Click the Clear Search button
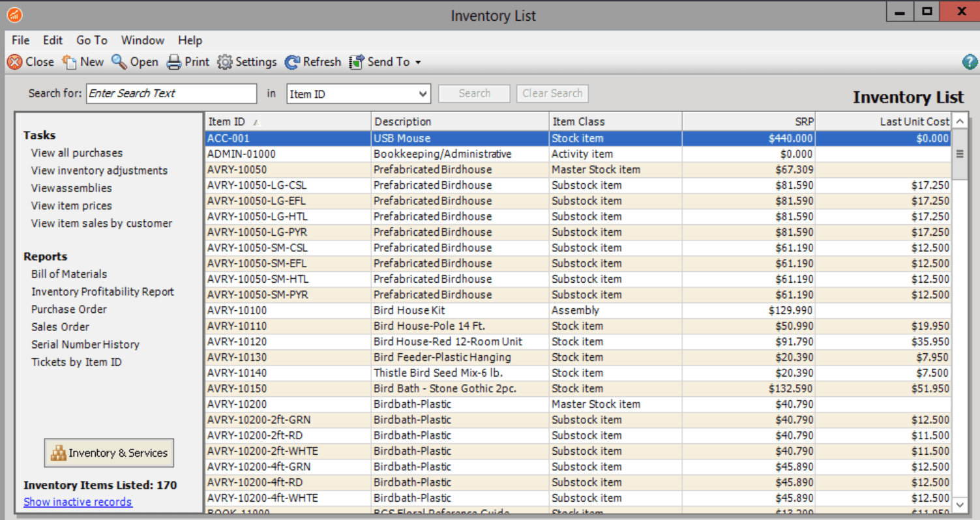The image size is (980, 520). pyautogui.click(x=552, y=94)
